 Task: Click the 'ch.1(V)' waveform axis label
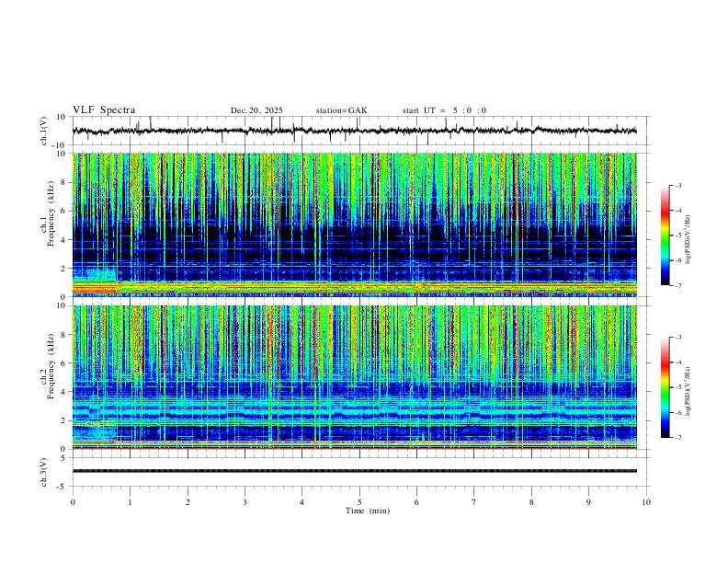click(44, 131)
